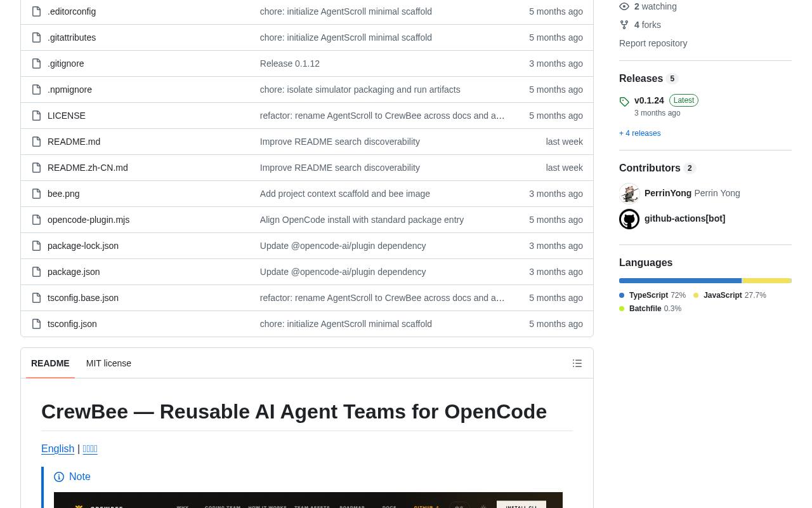The width and height of the screenshot is (812, 508).
Task: Open the github-actions[bot] name link
Action: click(684, 218)
